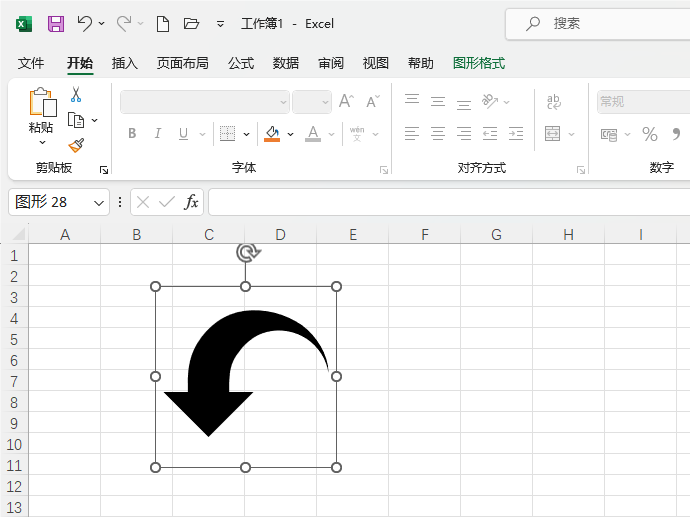Image resolution: width=690 pixels, height=517 pixels.
Task: Click the Borders icon
Action: [228, 133]
